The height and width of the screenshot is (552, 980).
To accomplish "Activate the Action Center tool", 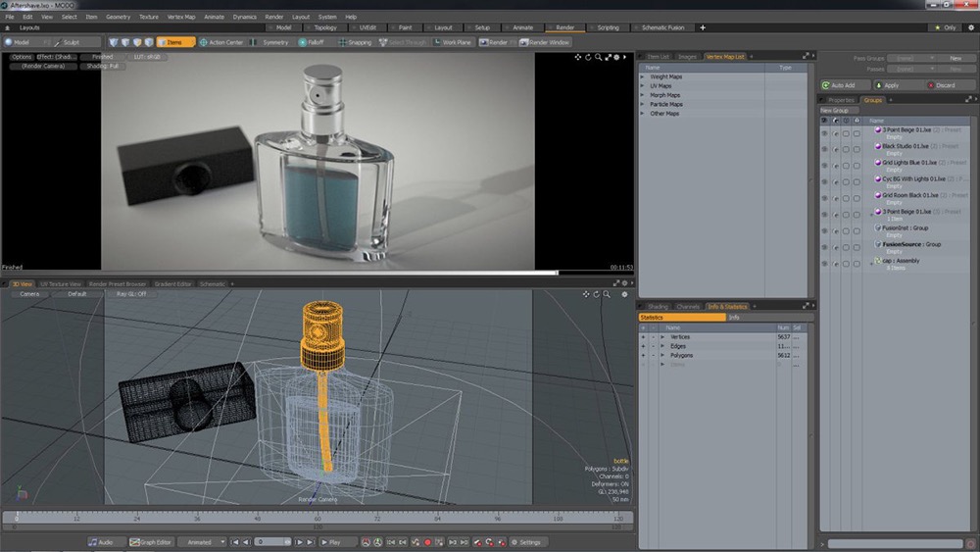I will click(x=221, y=42).
